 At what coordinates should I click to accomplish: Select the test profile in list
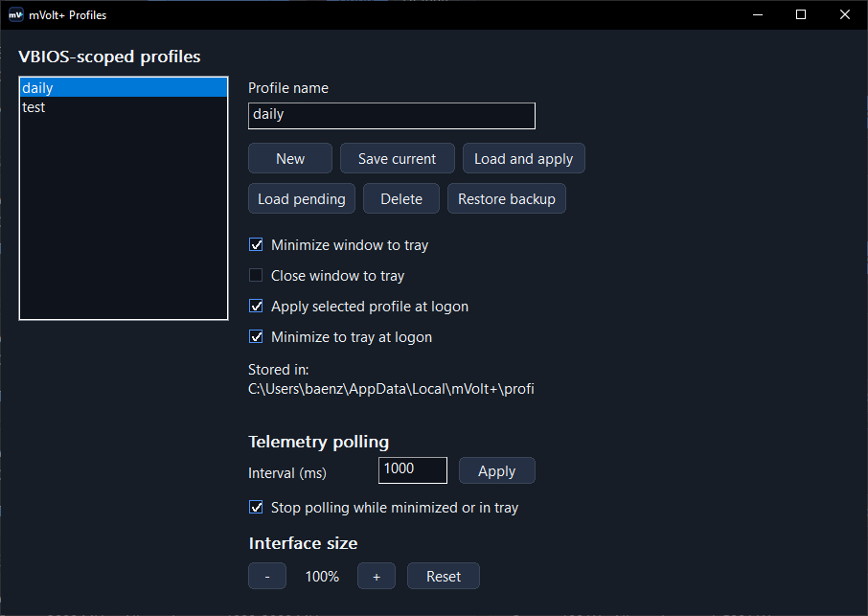(124, 106)
